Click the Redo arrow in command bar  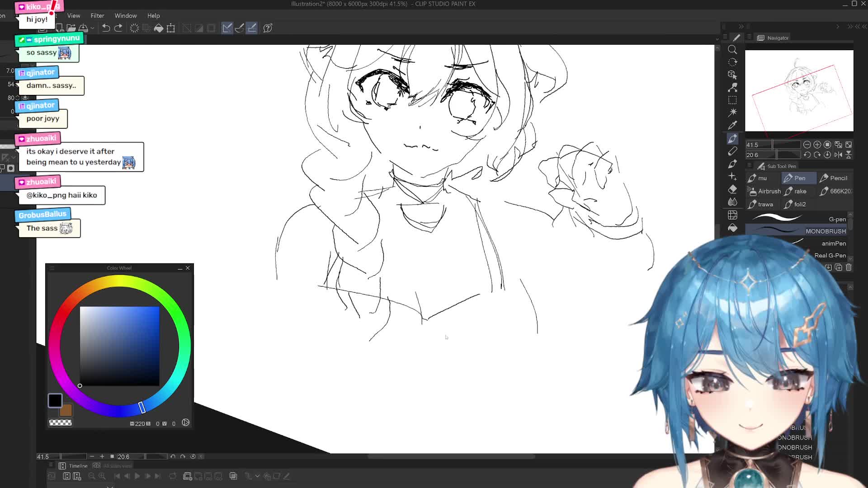coord(118,28)
